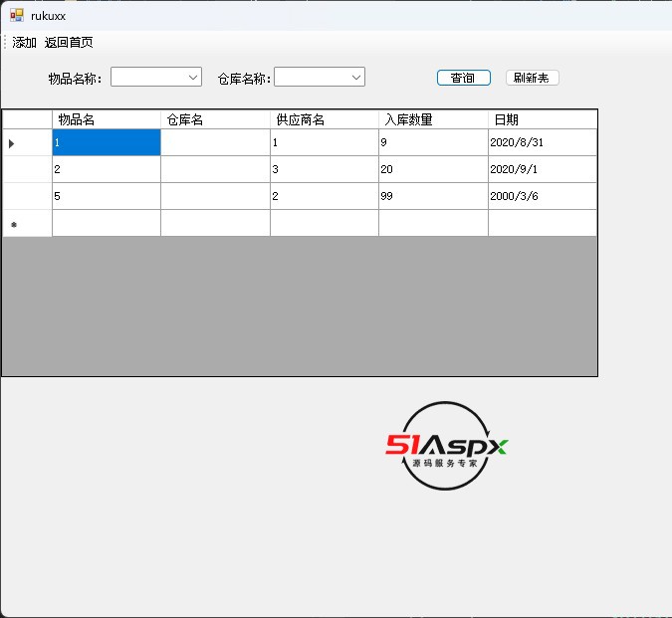The image size is (672, 618).
Task: Click empty 物品名 cell in new row
Action: pyautogui.click(x=107, y=223)
